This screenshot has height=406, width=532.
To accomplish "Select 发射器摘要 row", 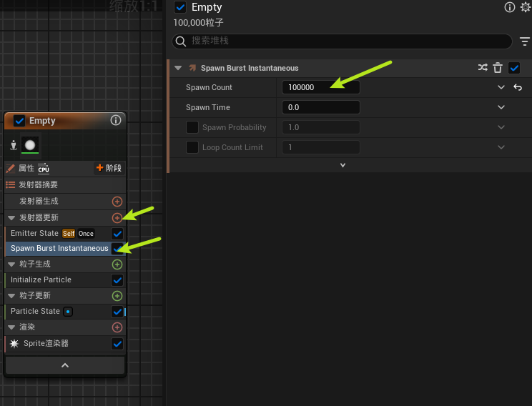I will 65,184.
